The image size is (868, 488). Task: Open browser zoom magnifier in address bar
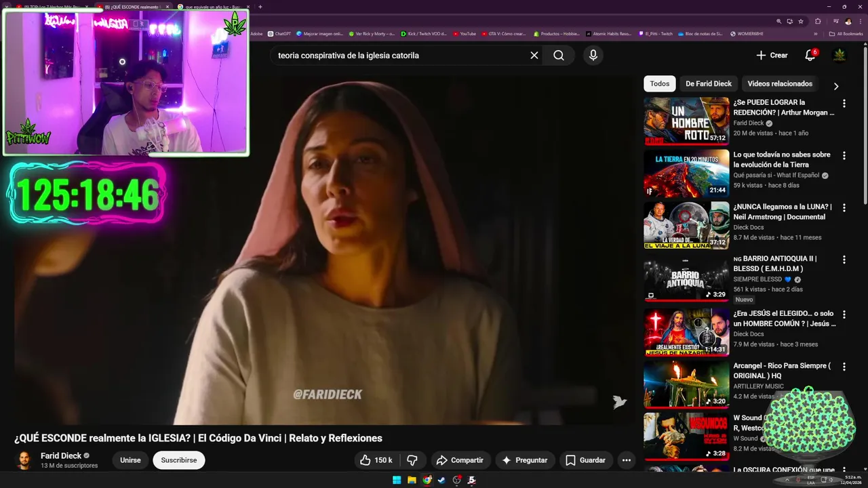point(779,21)
